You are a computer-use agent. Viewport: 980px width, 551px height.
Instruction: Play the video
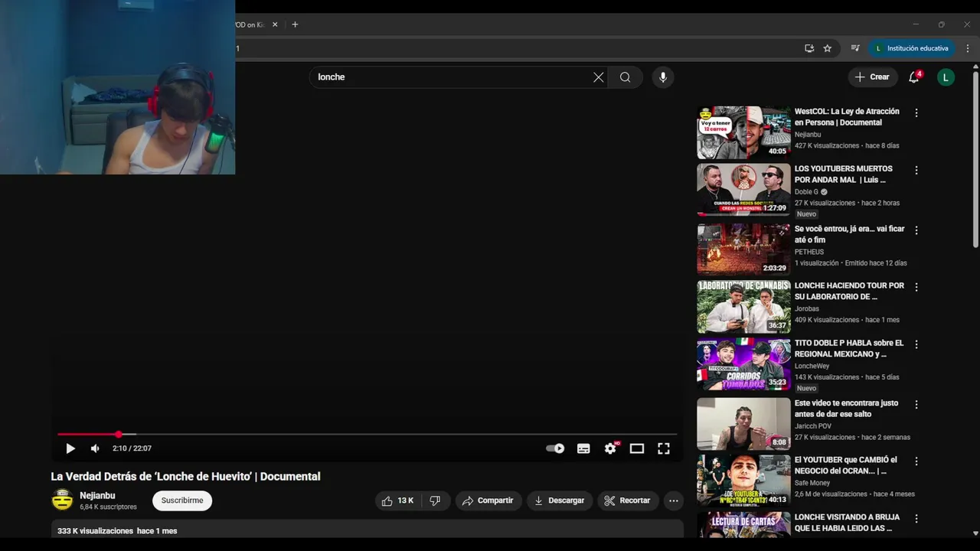pyautogui.click(x=70, y=448)
